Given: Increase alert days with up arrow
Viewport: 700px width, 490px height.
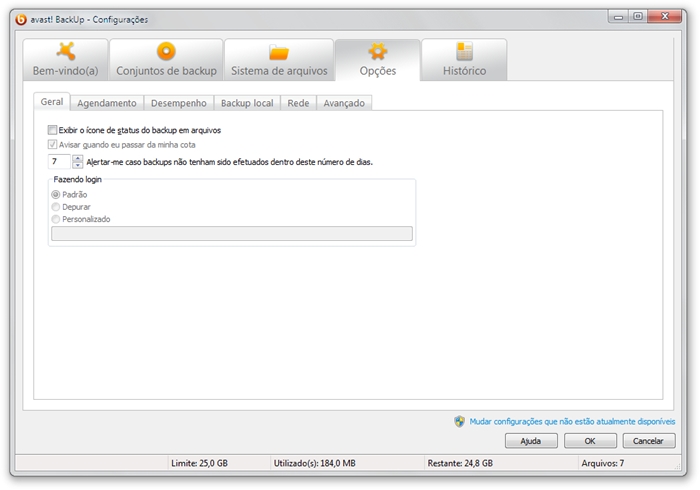Looking at the screenshot, I should pyautogui.click(x=78, y=158).
